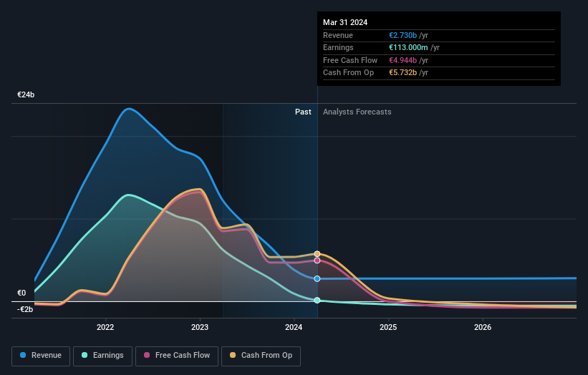Toggle the Free Cash Flow legend button
588x375 pixels.
click(177, 356)
